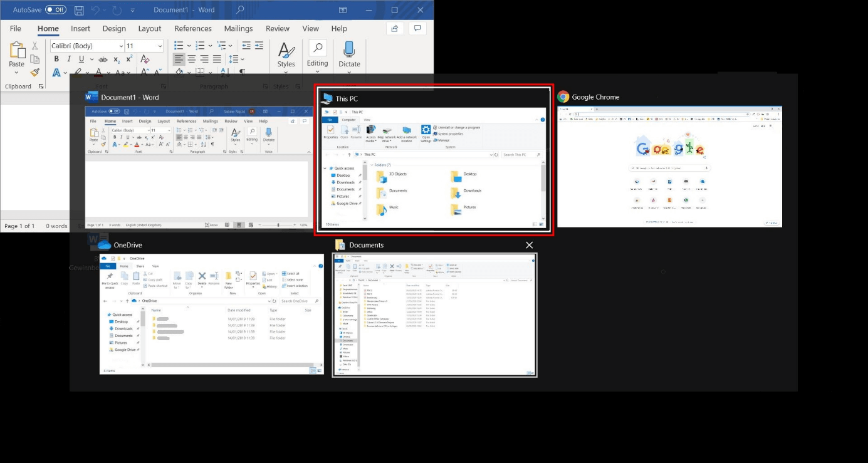This screenshot has width=868, height=463.
Task: Expand the font size dropdown
Action: click(x=160, y=46)
